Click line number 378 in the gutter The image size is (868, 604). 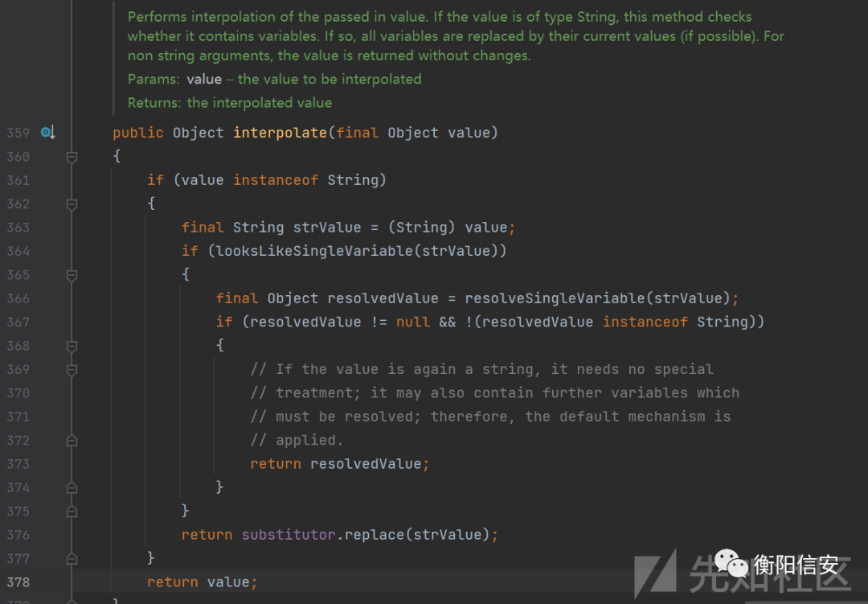[18, 582]
